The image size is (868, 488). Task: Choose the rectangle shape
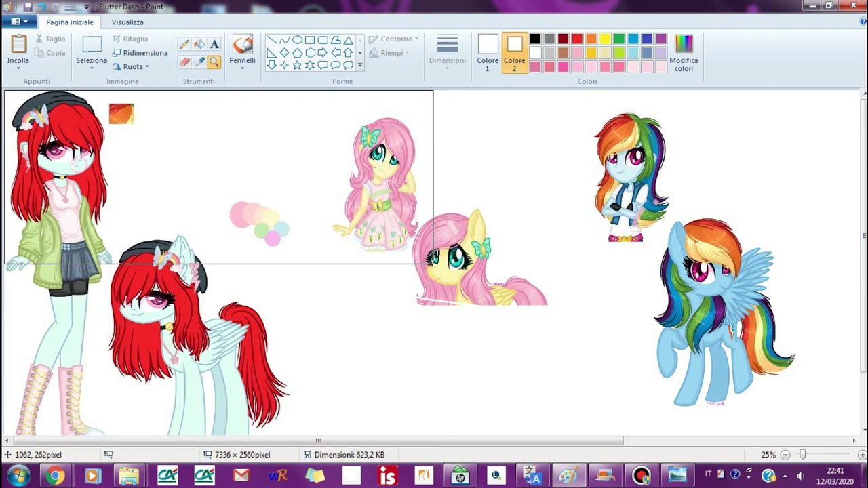pyautogui.click(x=310, y=40)
